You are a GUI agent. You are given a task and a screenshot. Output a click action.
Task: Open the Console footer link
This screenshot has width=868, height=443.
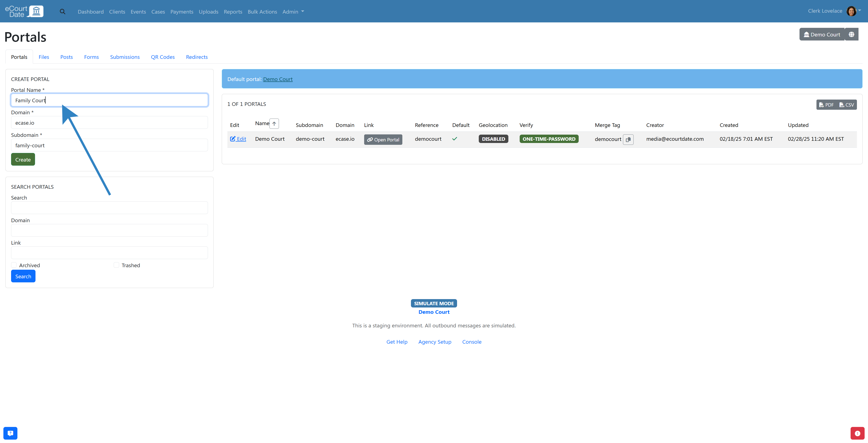472,342
